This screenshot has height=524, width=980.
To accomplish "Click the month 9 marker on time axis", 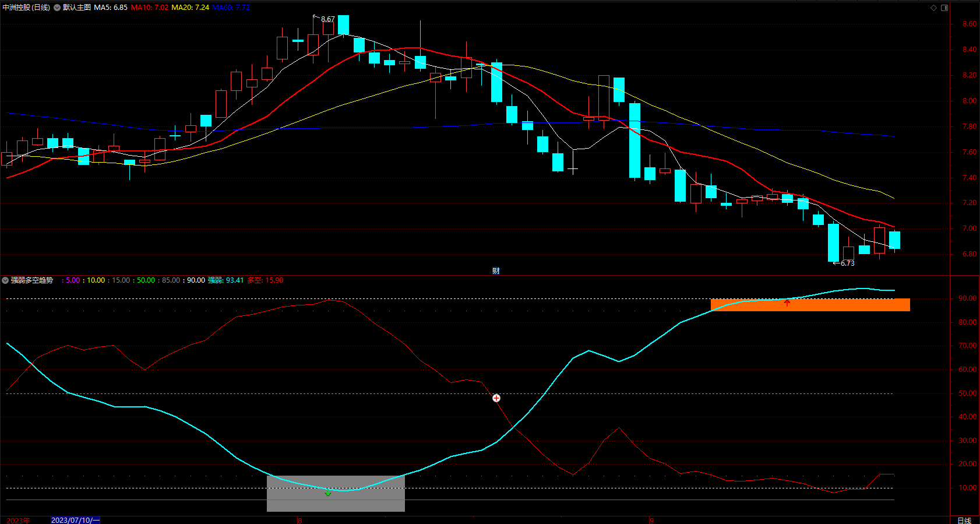I will point(652,521).
